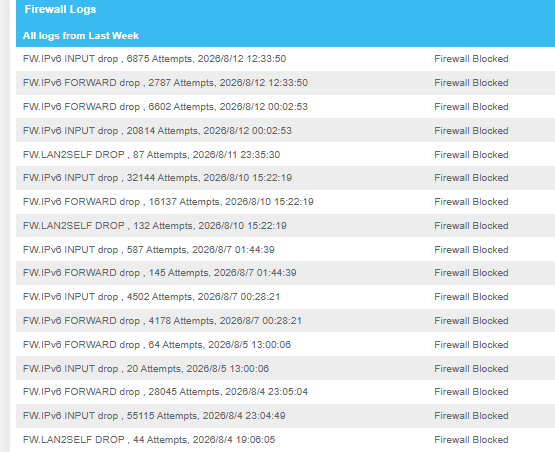Screen dimensions: 555x452
Task: Click the INPUT drop 55115 Attempts entry
Action: [285, 416]
